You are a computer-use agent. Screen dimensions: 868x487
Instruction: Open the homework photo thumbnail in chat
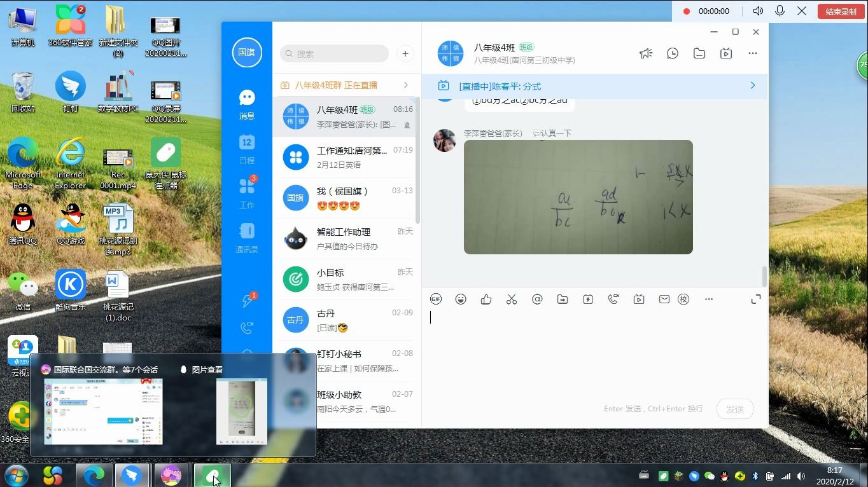[578, 196]
